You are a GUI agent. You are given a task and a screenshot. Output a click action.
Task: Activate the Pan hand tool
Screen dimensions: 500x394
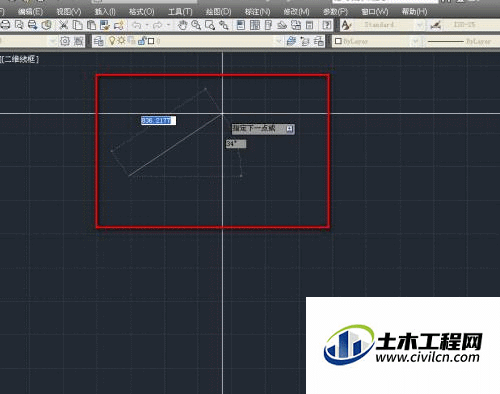coord(182,25)
